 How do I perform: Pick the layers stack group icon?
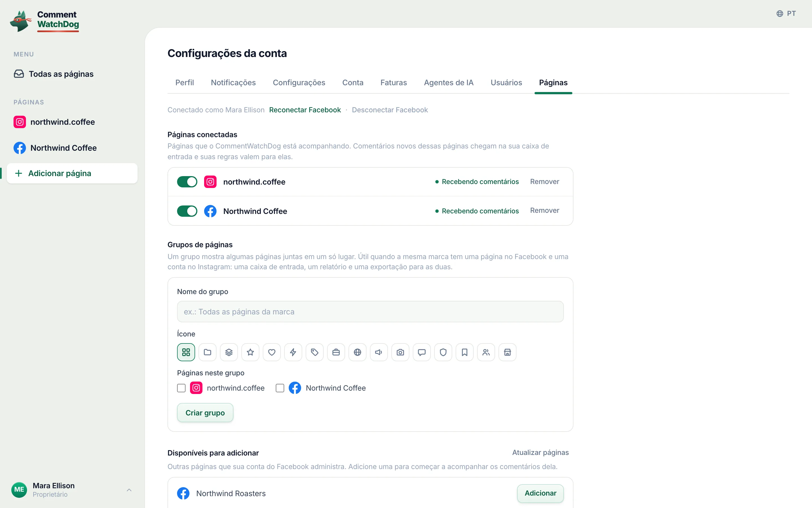coord(229,352)
